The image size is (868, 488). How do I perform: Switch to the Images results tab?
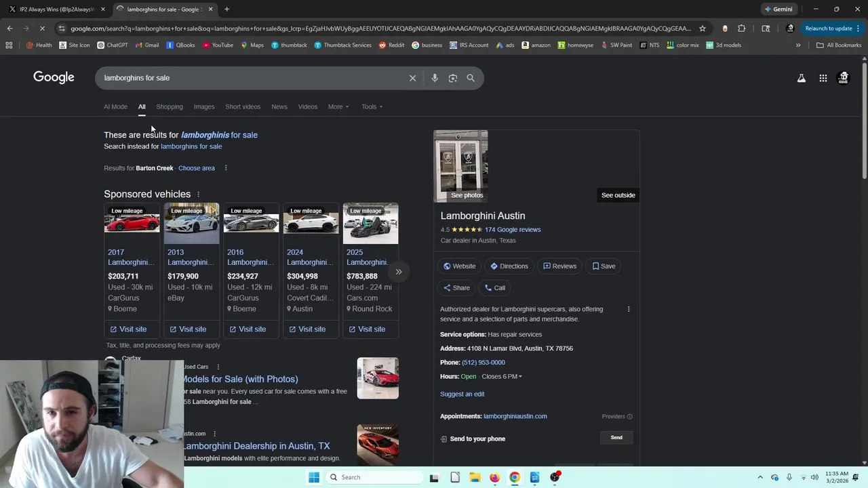(x=204, y=106)
